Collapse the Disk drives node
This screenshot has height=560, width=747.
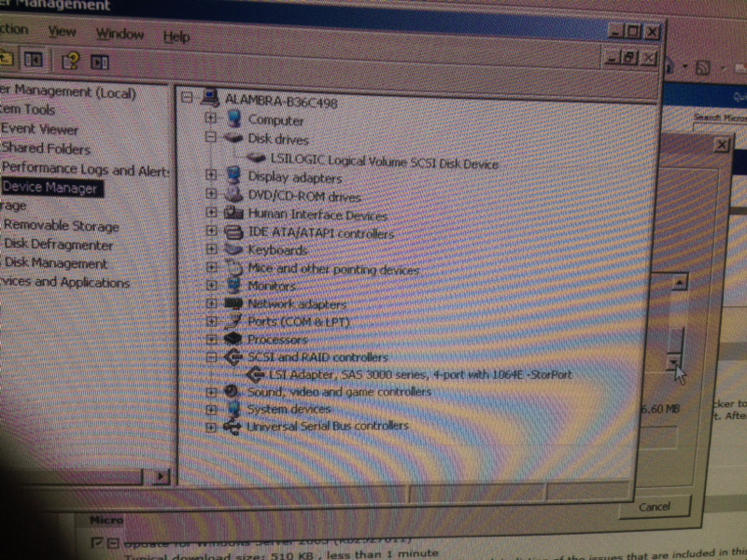[211, 137]
